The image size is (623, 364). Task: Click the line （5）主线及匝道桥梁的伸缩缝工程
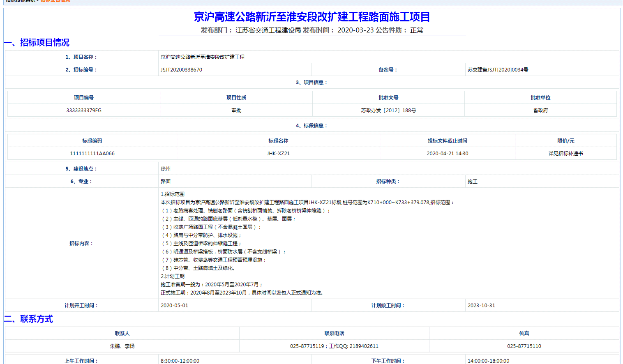201,244
